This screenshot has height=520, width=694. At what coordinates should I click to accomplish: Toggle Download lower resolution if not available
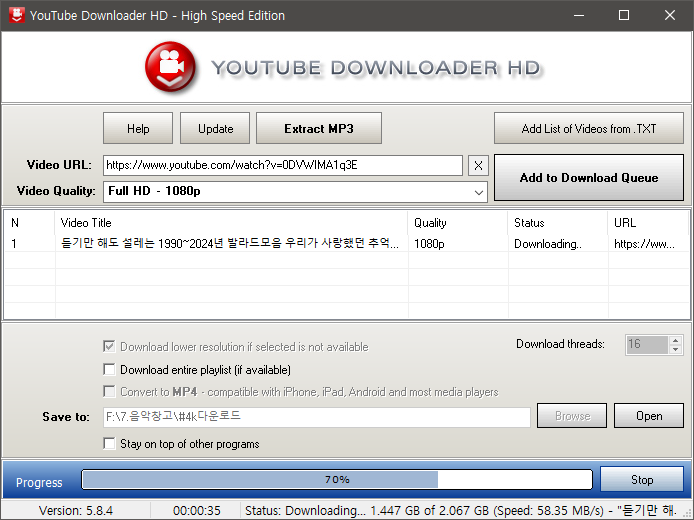pyautogui.click(x=109, y=346)
